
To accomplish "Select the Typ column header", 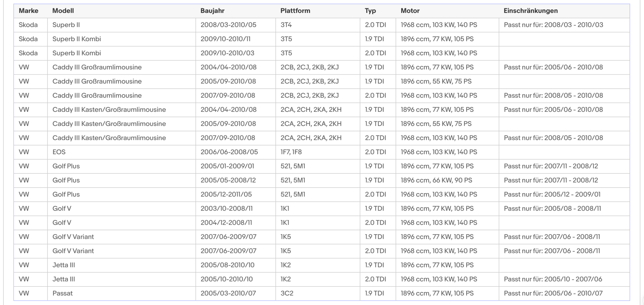I will coord(370,11).
